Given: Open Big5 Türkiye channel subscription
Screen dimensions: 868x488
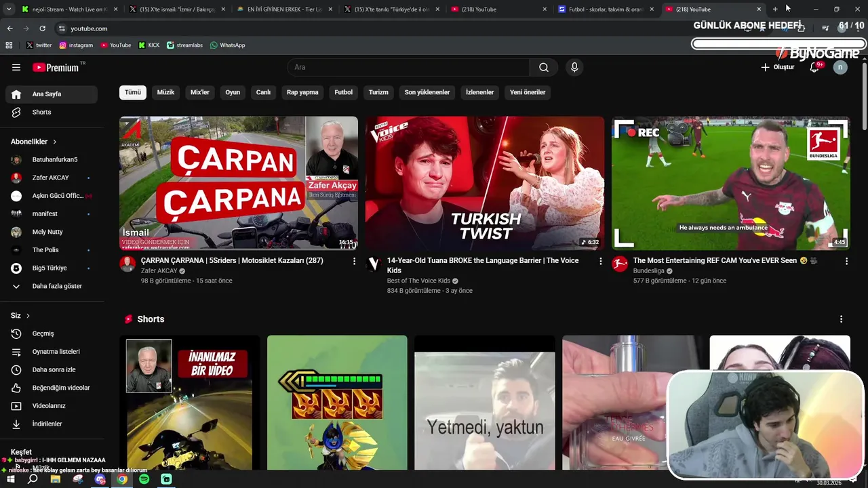Looking at the screenshot, I should point(52,268).
